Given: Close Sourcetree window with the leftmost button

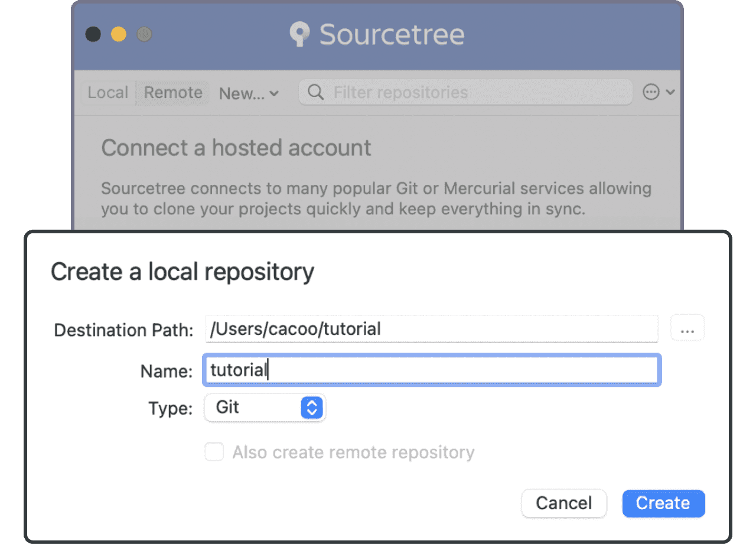Looking at the screenshot, I should coord(93,34).
